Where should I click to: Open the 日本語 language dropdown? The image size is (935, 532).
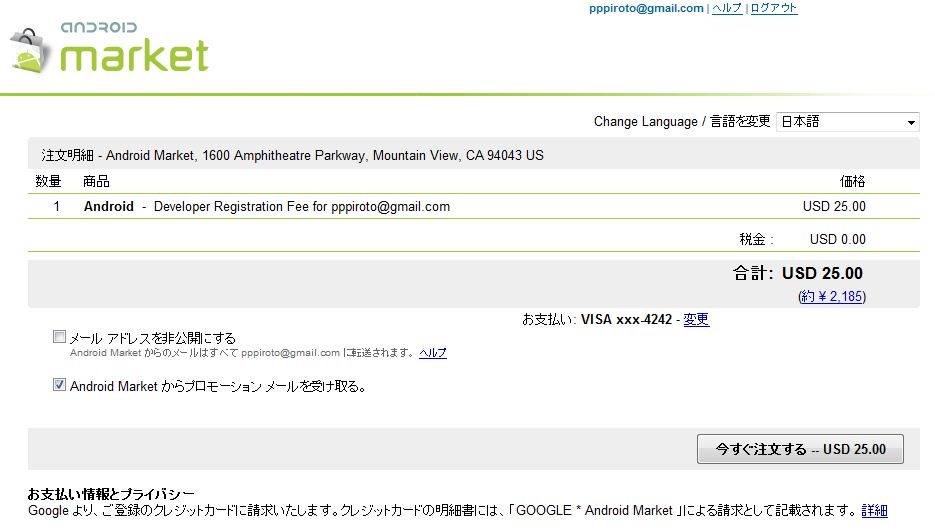tap(846, 122)
